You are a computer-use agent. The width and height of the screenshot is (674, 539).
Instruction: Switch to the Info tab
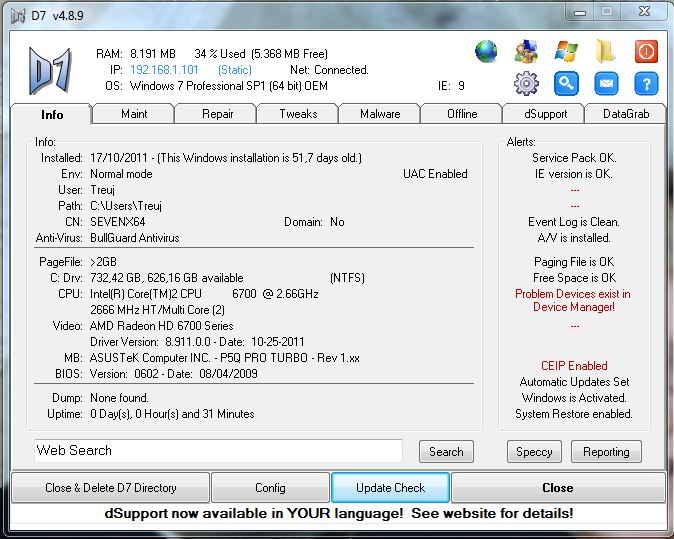[x=52, y=115]
